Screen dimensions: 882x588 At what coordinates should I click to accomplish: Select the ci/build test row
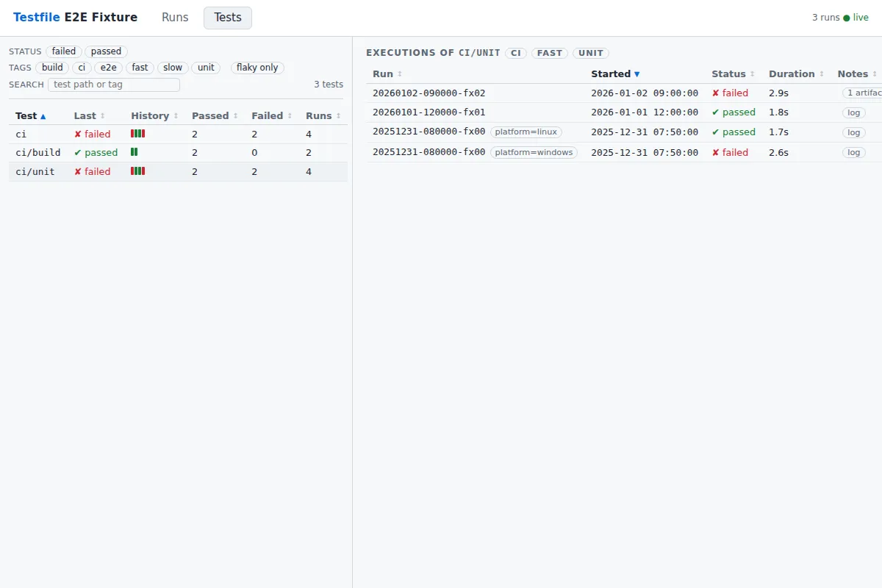point(178,153)
